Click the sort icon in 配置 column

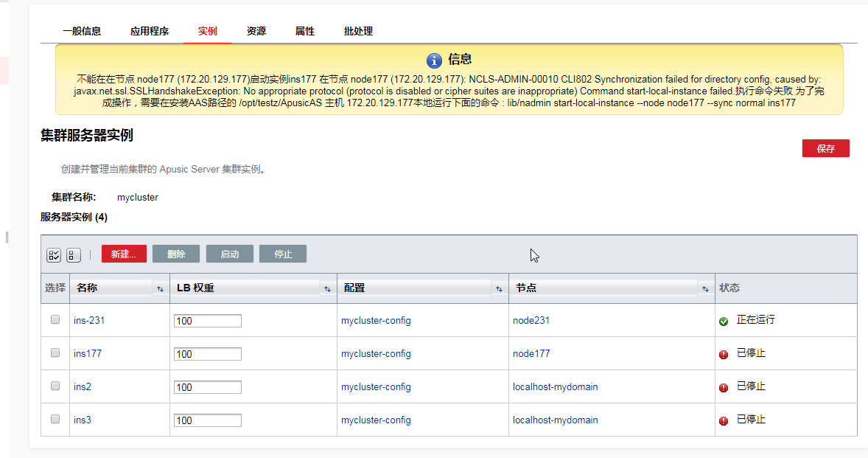click(499, 289)
